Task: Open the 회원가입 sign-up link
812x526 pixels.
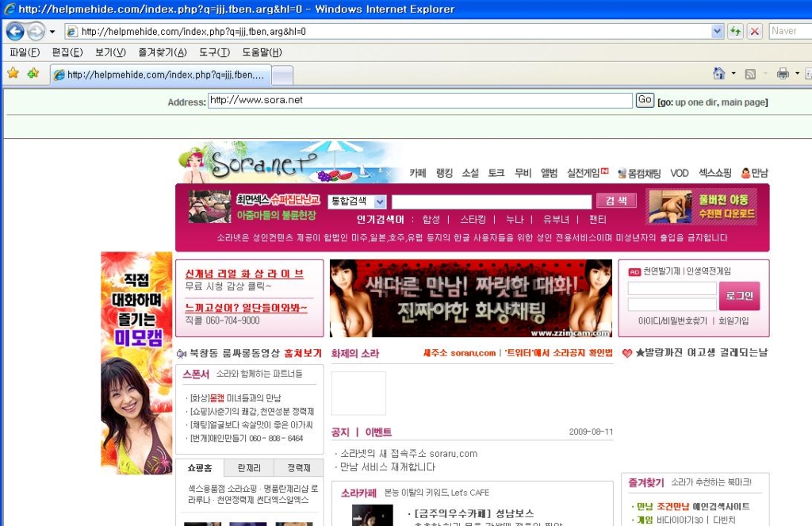Action: (733, 321)
